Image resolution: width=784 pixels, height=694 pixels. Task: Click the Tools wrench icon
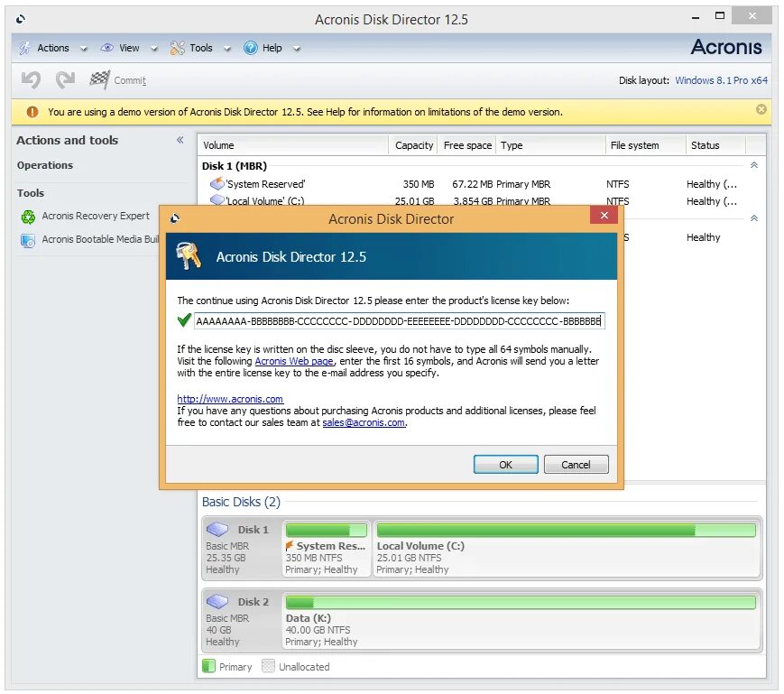tap(177, 48)
